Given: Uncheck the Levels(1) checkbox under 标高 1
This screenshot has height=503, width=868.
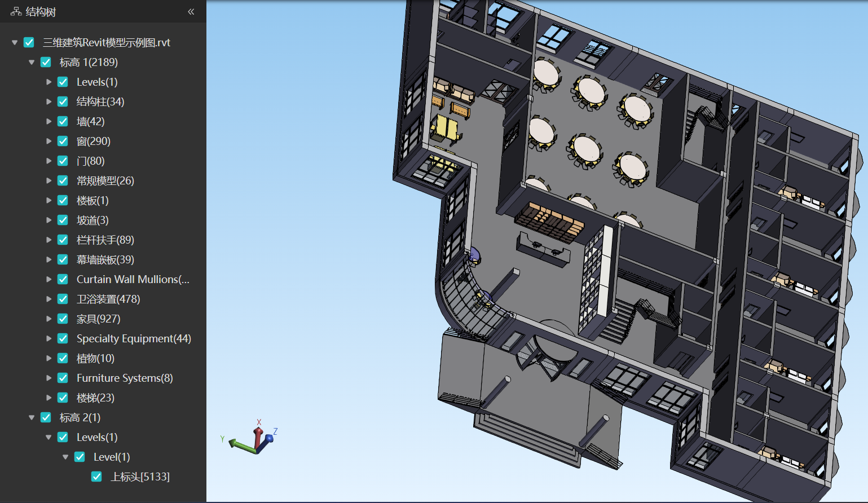Looking at the screenshot, I should click(x=63, y=82).
